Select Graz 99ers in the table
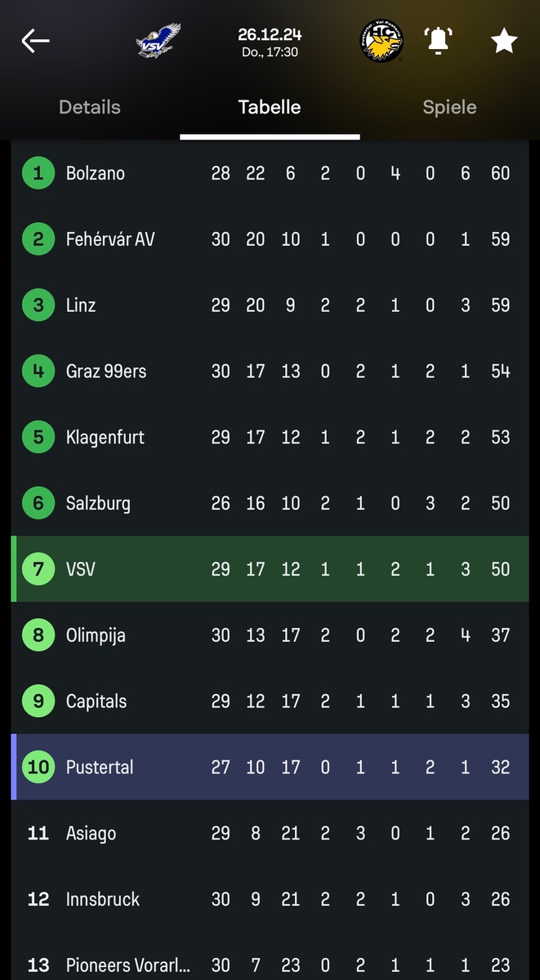The height and width of the screenshot is (980, 540). click(106, 372)
